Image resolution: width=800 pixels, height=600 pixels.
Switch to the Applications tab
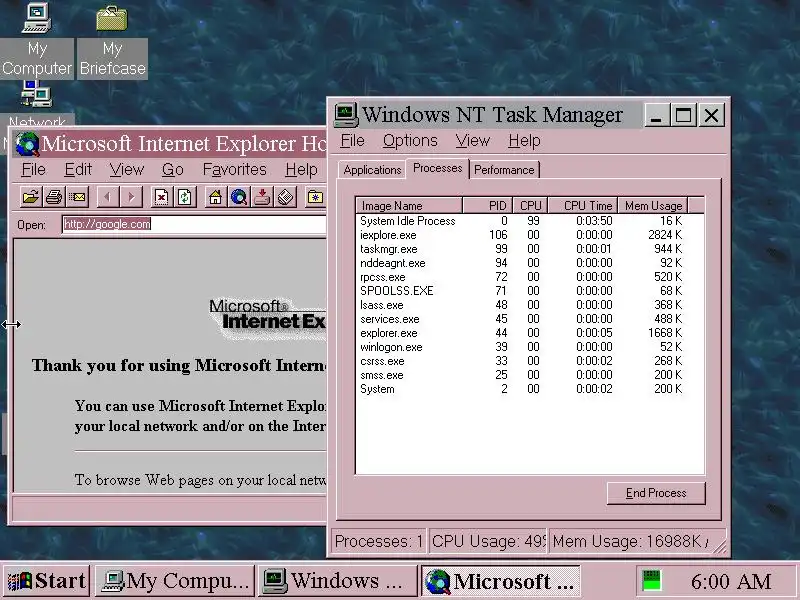(372, 170)
